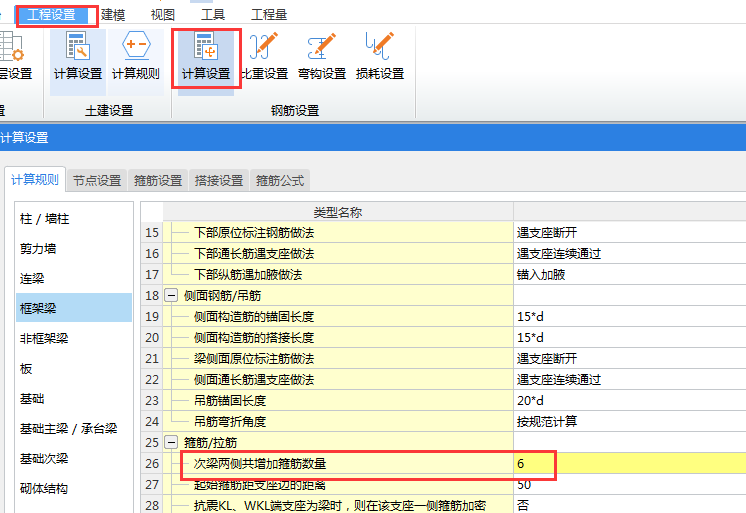Select 框架梁 in component list
Screen dimensions: 746x513
(74, 308)
